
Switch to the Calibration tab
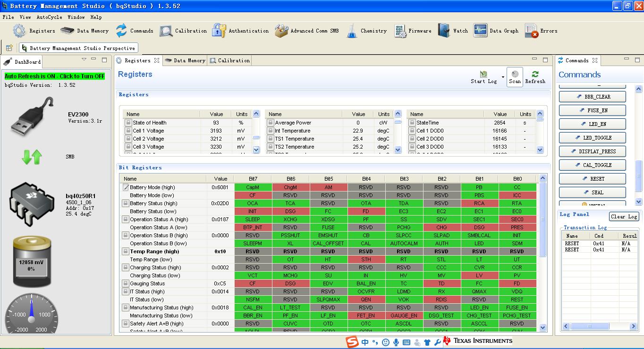229,60
